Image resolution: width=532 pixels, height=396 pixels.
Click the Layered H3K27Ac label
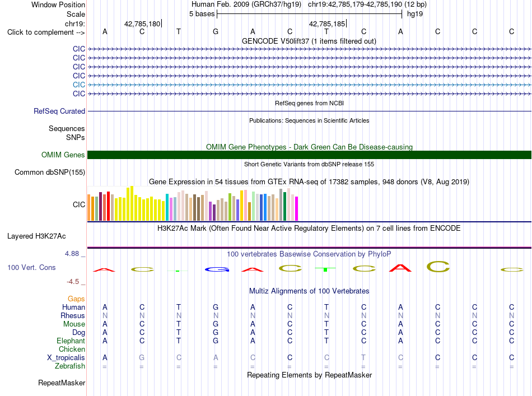point(36,236)
